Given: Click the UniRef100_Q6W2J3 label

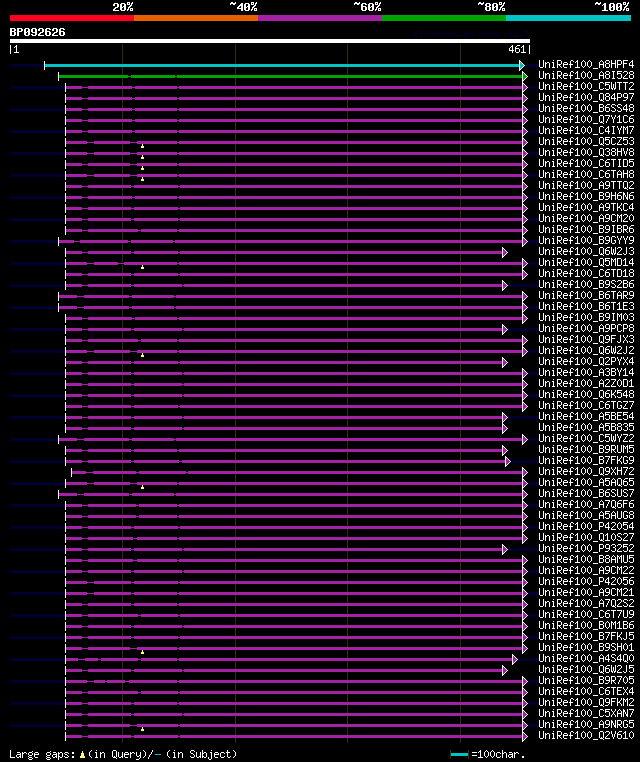Looking at the screenshot, I should pos(586,251).
